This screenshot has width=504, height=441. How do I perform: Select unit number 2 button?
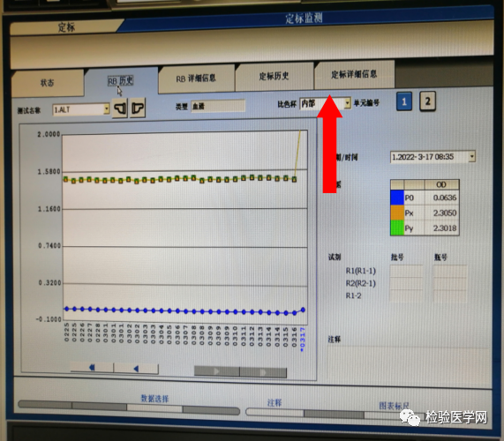tap(427, 101)
